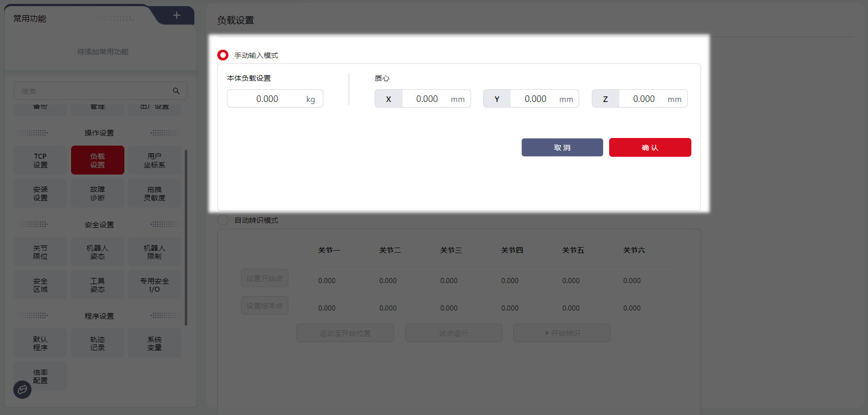Image resolution: width=868 pixels, height=415 pixels.
Task: Open 轨迹记录 tile
Action: (x=97, y=343)
